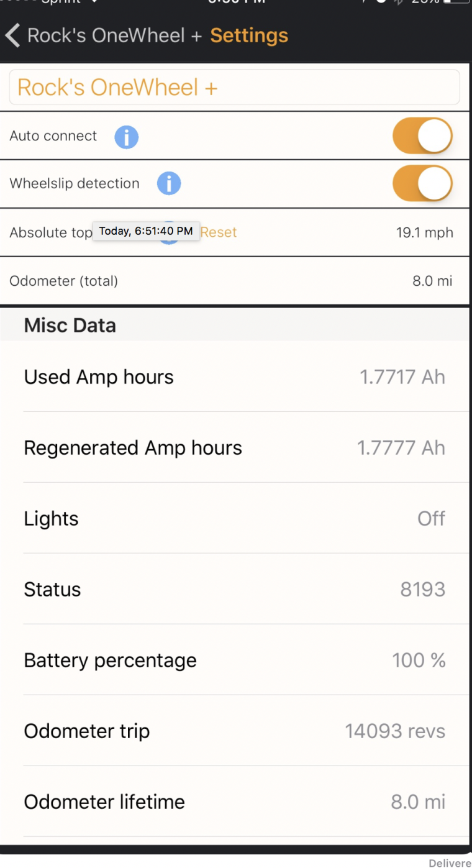Open the Lights setting row
The height and width of the screenshot is (868, 472).
[x=234, y=519]
